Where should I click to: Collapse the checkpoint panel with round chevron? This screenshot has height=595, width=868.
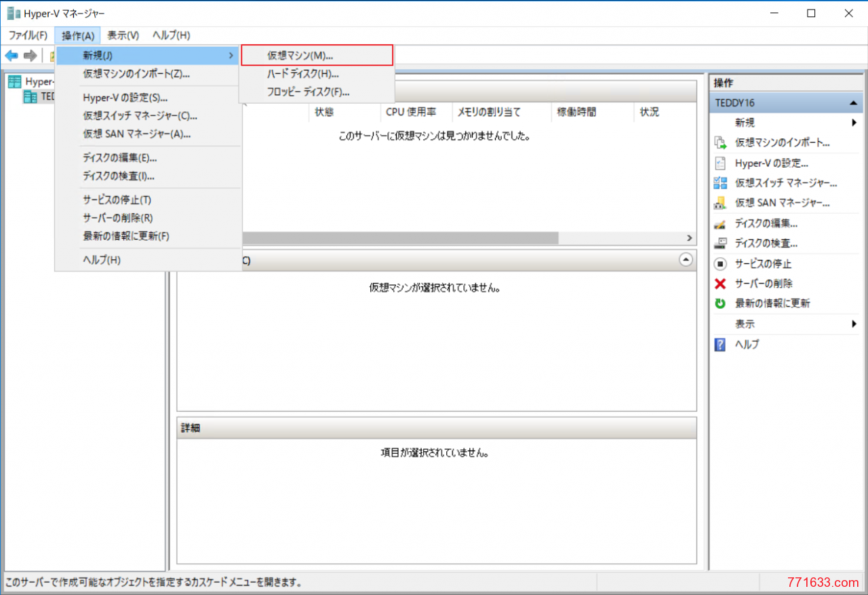(x=686, y=260)
